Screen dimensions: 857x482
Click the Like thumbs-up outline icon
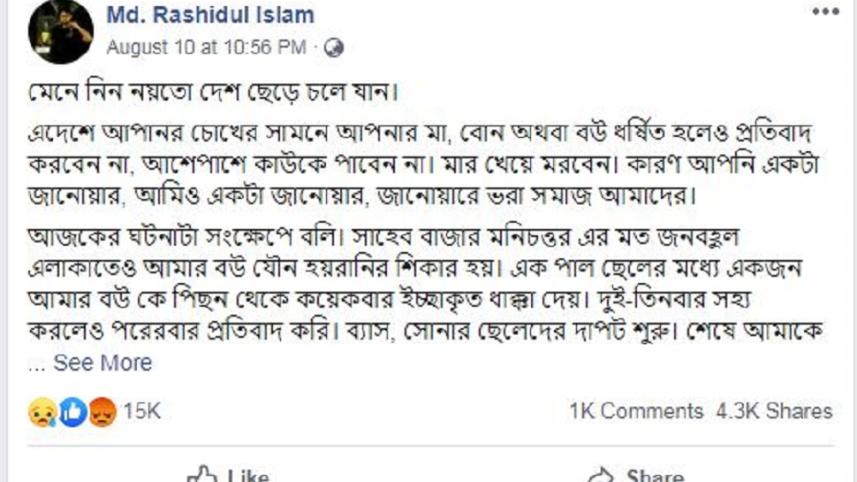coord(202,474)
